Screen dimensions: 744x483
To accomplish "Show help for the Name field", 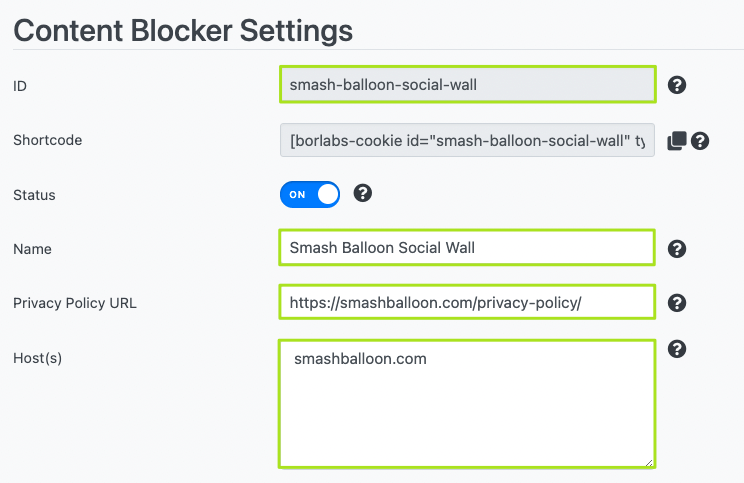I will click(x=677, y=249).
